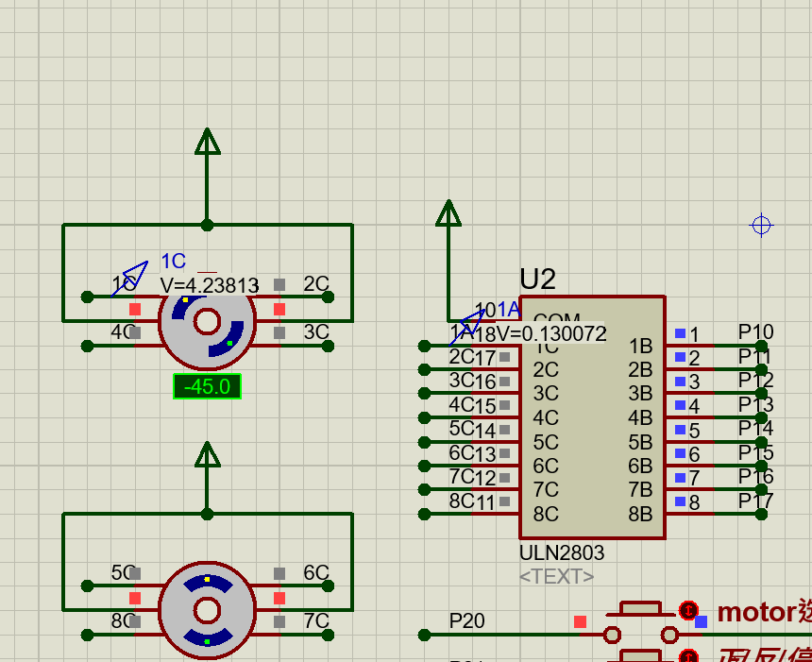Viewport: 812px width, 662px height.
Task: Select the top stepper motor showing -45.0
Action: [207, 322]
